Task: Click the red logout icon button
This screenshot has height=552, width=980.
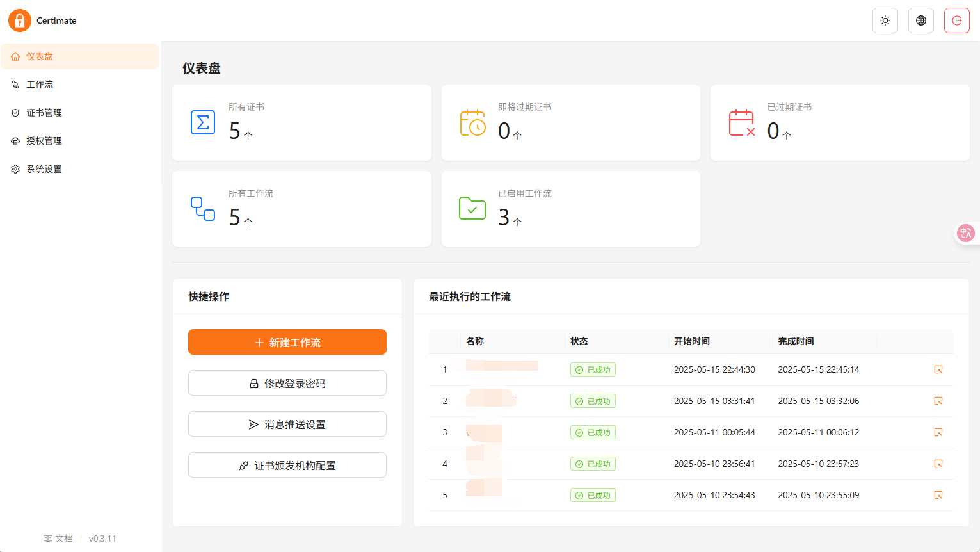Action: click(x=957, y=20)
